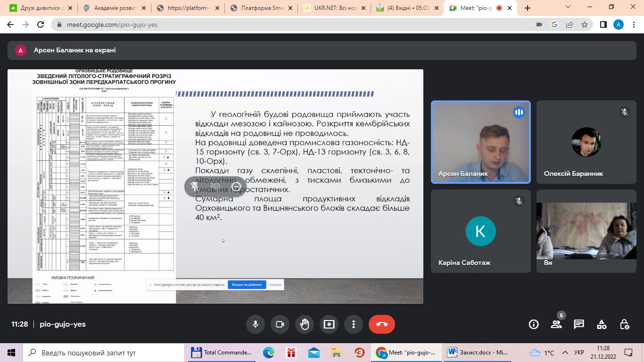This screenshot has height=362, width=644.
Task: Reload the Meet page
Action: click(x=41, y=25)
